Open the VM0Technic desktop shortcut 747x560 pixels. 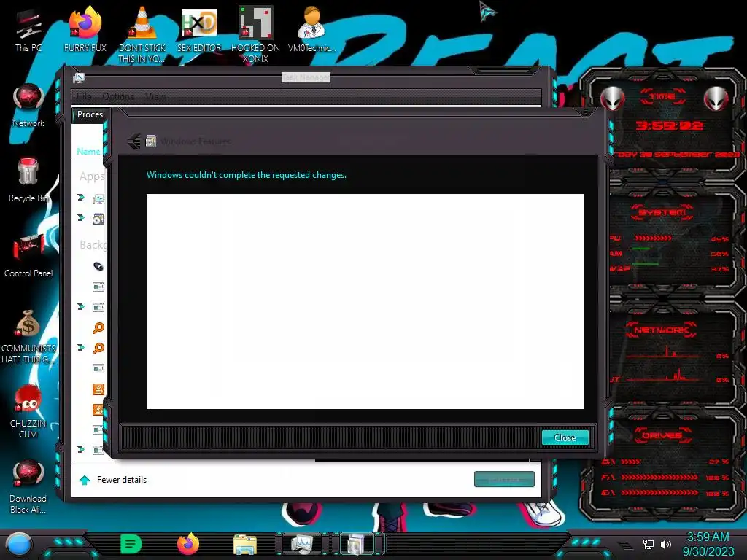(x=311, y=29)
